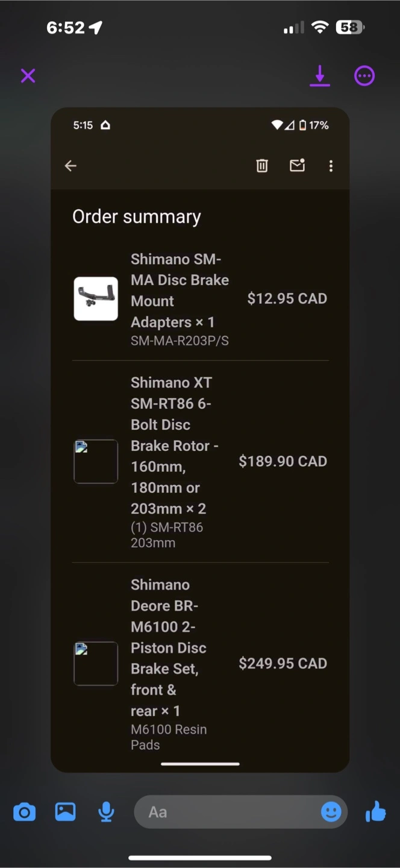400x868 pixels.
Task: Tap the trash delete icon in email
Action: tap(262, 166)
